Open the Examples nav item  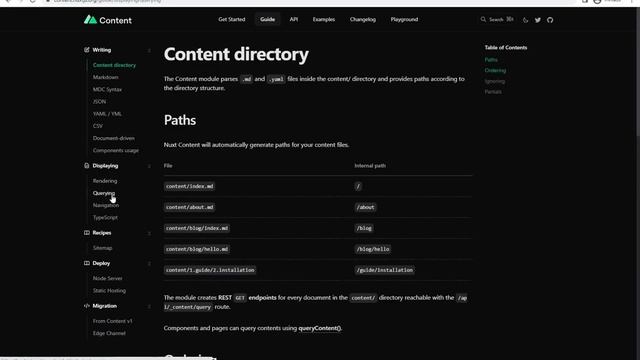point(324,19)
